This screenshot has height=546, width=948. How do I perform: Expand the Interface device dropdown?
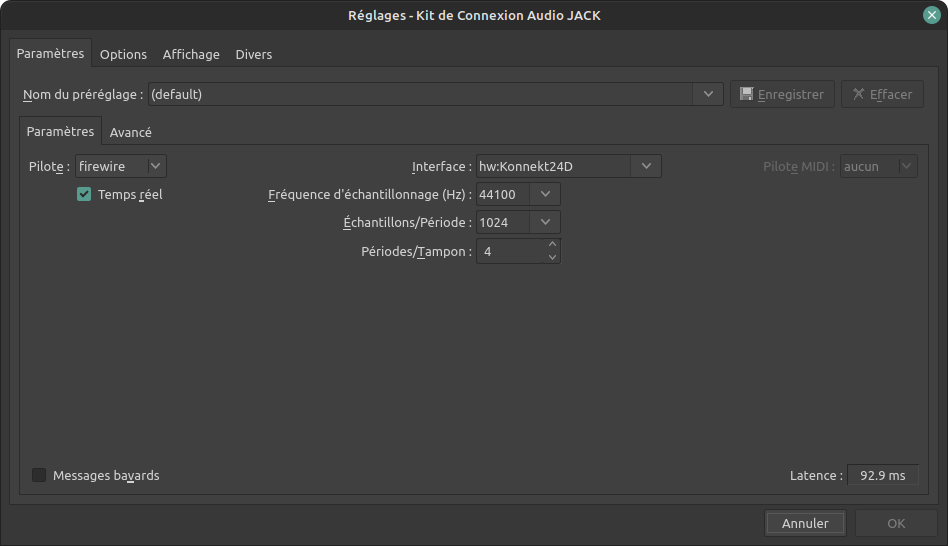tap(645, 166)
